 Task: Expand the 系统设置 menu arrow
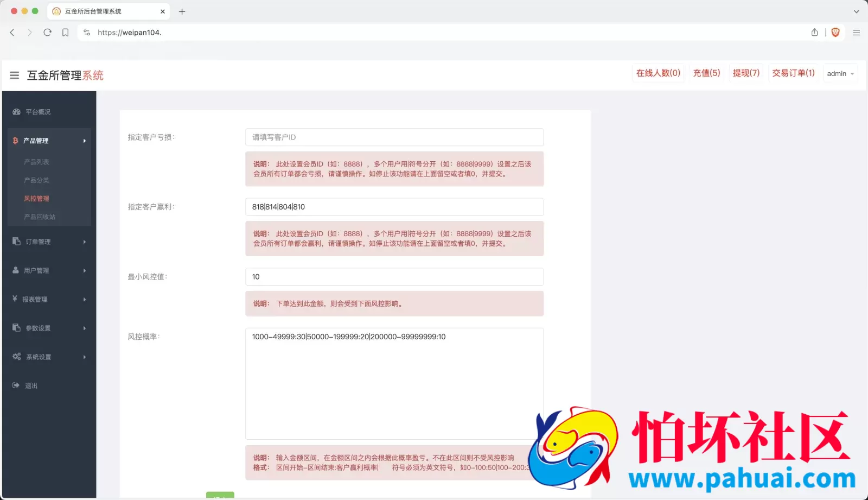[85, 357]
